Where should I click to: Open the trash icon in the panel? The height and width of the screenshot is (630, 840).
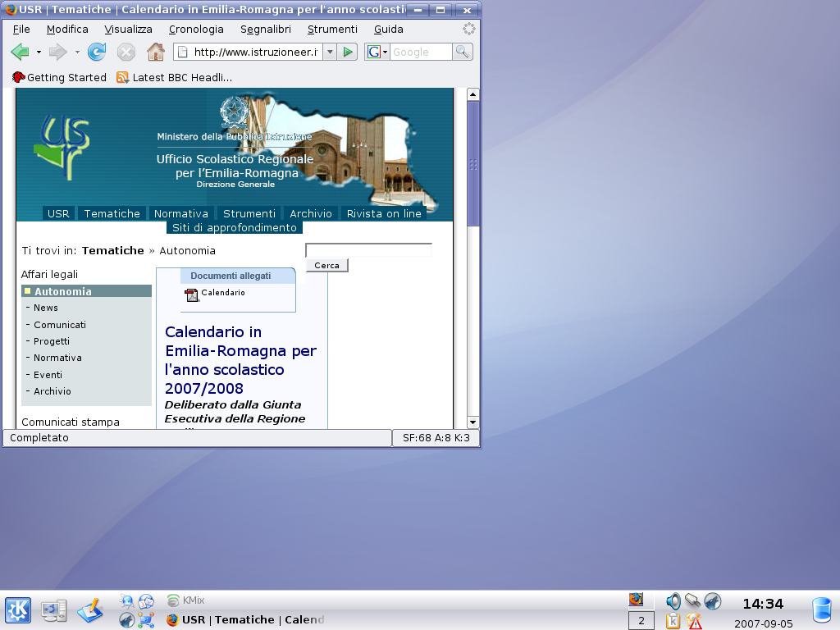(x=821, y=609)
